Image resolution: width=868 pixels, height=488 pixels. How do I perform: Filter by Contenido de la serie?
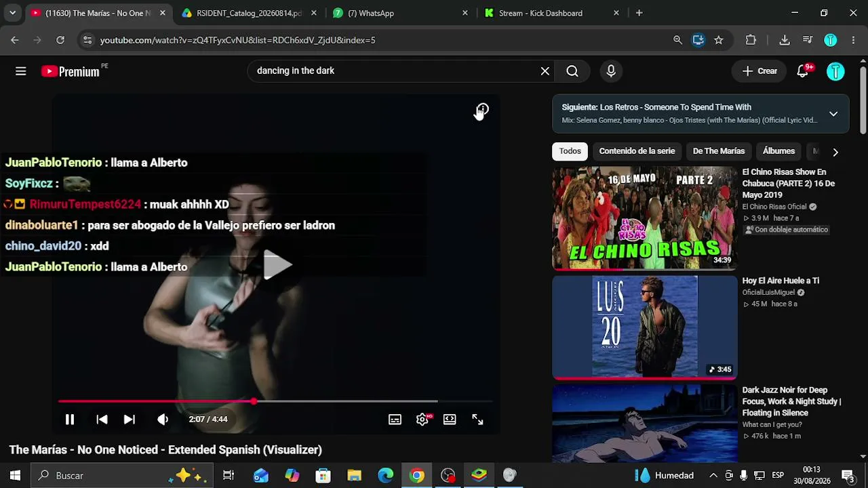click(637, 151)
